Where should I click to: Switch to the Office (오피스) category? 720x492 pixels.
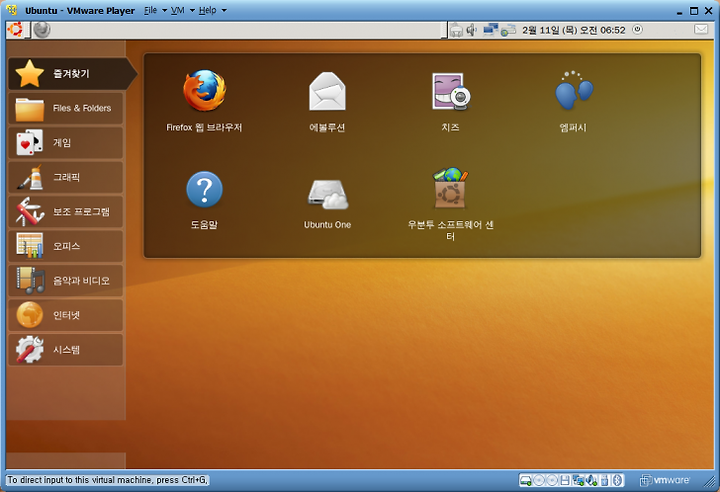coord(66,246)
